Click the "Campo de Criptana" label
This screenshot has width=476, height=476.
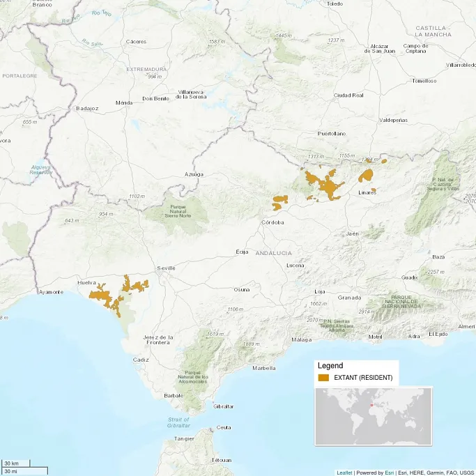coord(415,49)
